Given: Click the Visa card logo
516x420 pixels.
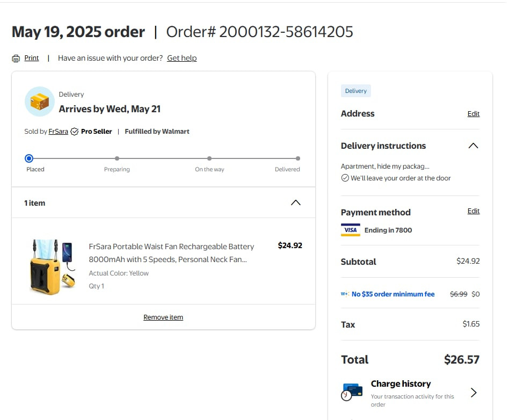Looking at the screenshot, I should [351, 230].
